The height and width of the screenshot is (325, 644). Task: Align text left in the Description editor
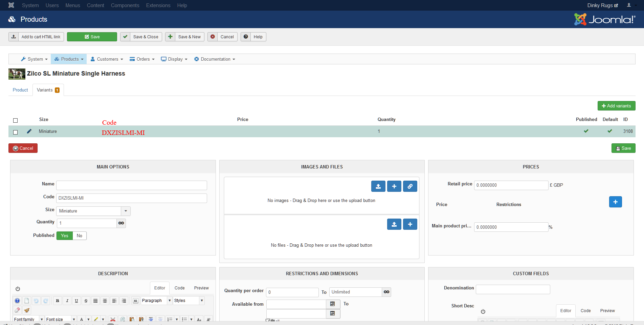tap(114, 301)
